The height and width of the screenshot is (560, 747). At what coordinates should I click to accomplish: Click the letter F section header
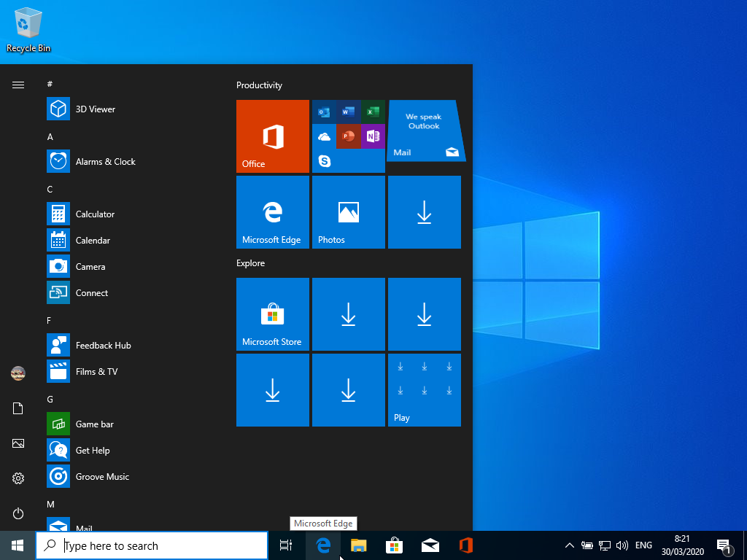click(x=49, y=321)
